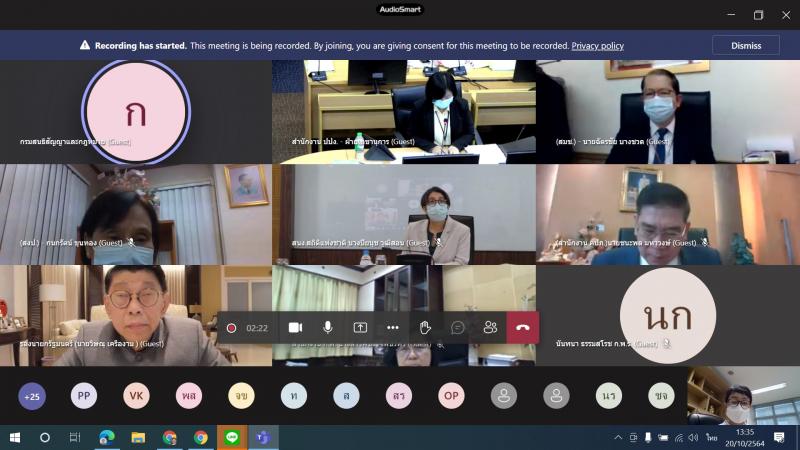
Task: Toggle the camera in the meeting toolbar
Action: (x=295, y=328)
